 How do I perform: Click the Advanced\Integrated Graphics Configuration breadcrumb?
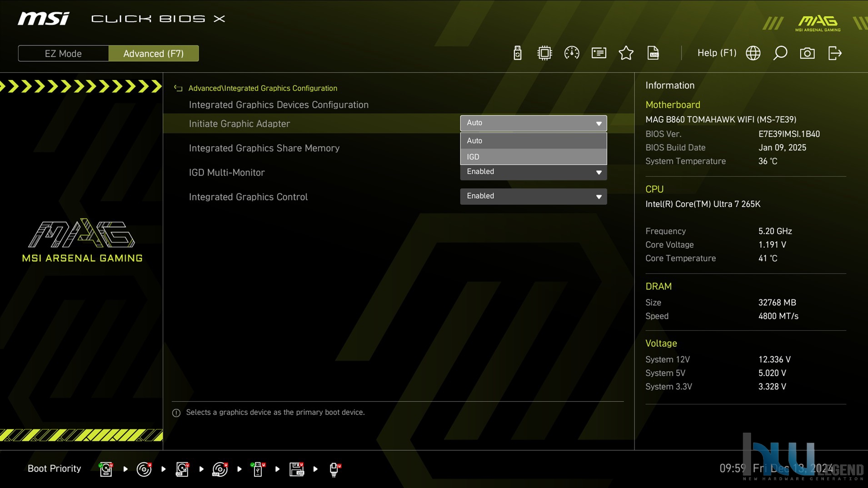(263, 88)
